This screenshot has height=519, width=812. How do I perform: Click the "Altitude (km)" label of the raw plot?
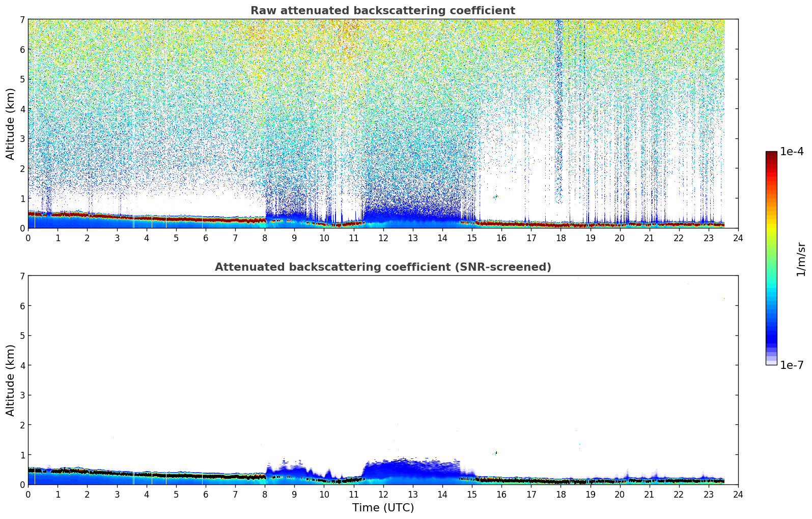11,124
